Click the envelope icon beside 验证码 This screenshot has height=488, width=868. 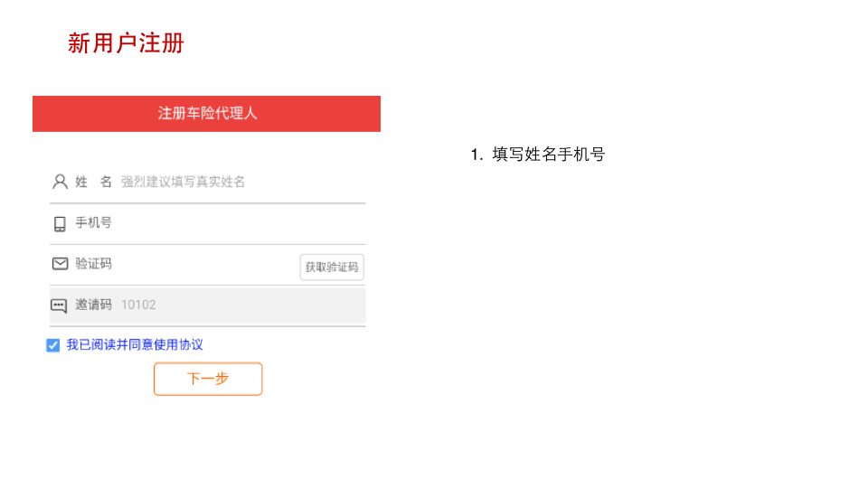point(60,264)
